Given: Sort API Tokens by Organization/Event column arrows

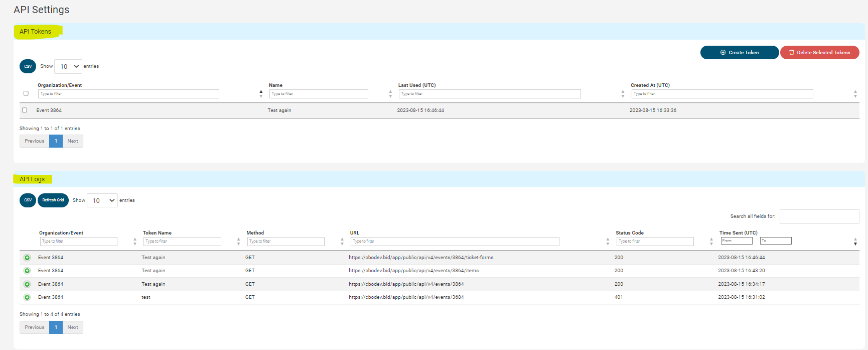Looking at the screenshot, I should tap(261, 93).
